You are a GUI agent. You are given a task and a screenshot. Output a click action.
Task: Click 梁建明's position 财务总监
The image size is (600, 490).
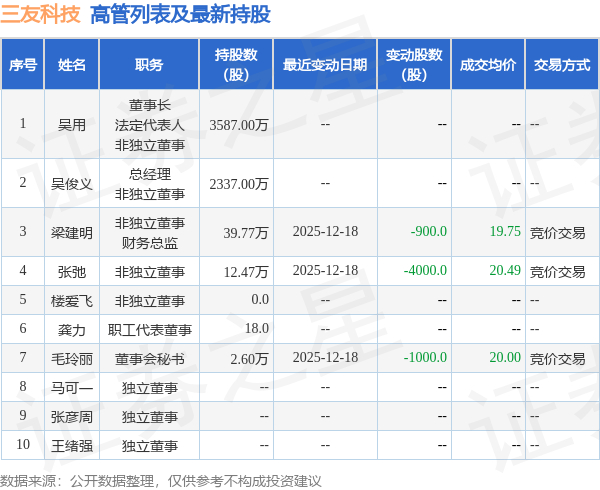[150, 243]
